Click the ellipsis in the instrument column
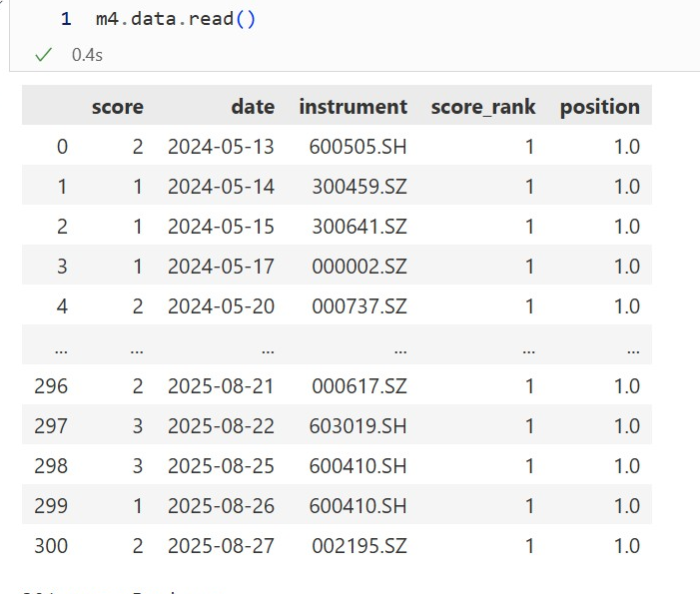The width and height of the screenshot is (700, 594). pos(399,348)
